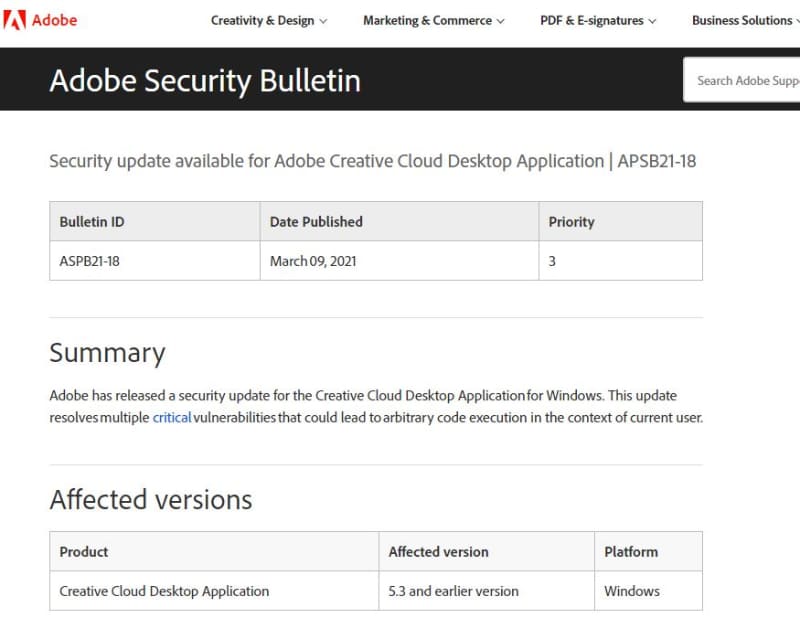Click the Summary section heading
Viewport: 800px width, 618px height.
[x=107, y=353]
